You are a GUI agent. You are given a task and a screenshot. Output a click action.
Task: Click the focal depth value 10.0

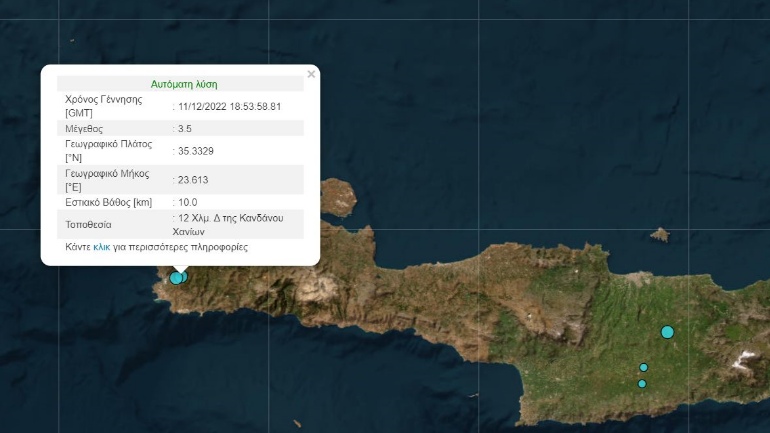(x=188, y=202)
